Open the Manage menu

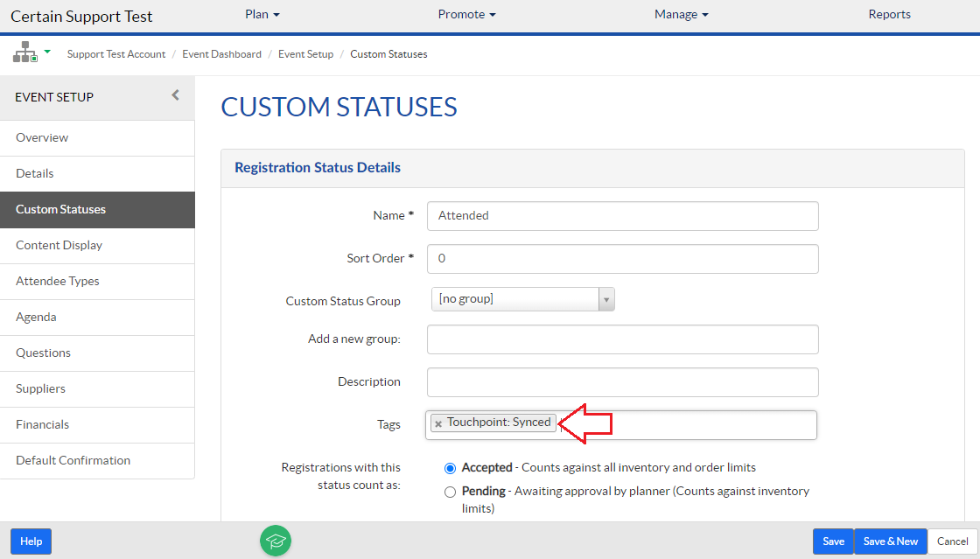(x=682, y=14)
